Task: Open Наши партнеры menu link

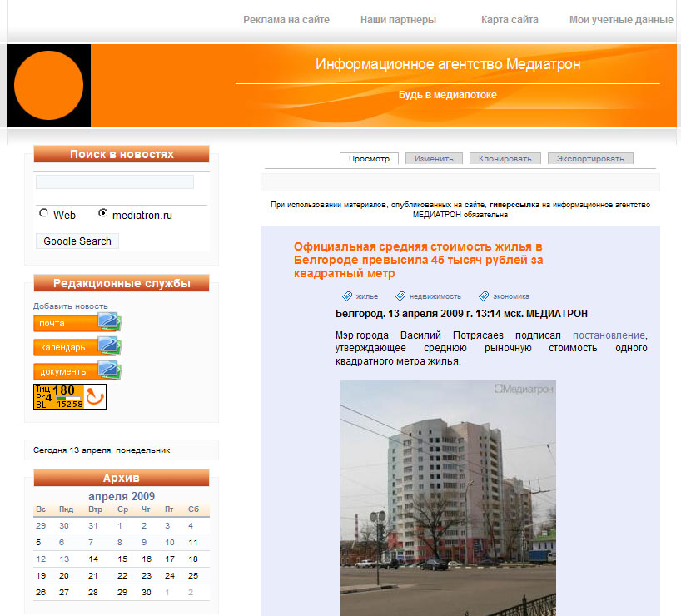Action: [x=398, y=20]
